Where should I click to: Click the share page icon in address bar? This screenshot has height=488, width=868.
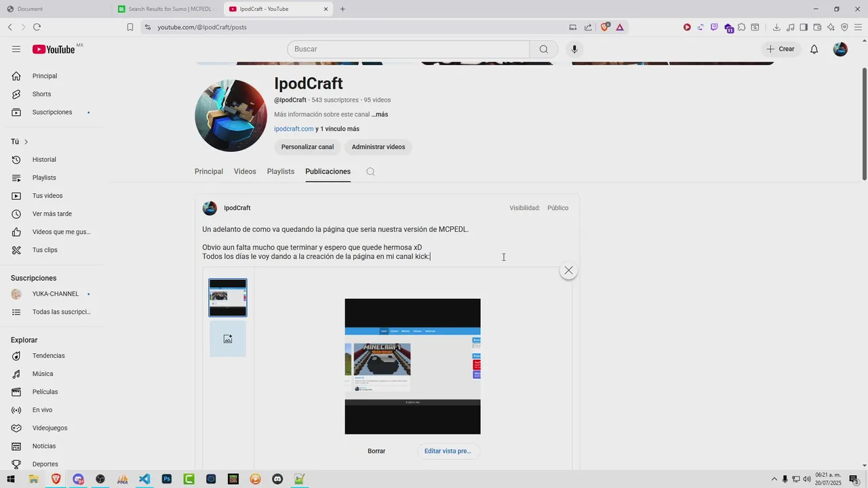(x=588, y=27)
